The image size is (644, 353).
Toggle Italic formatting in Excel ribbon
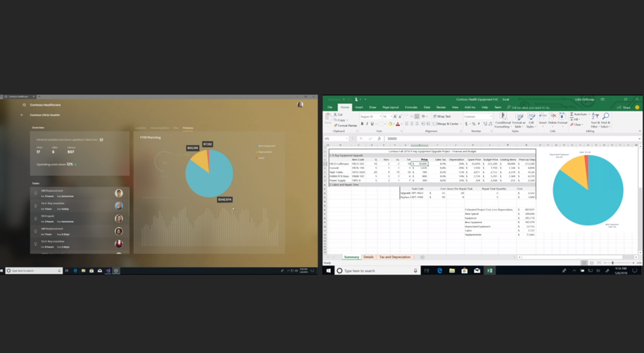point(367,124)
